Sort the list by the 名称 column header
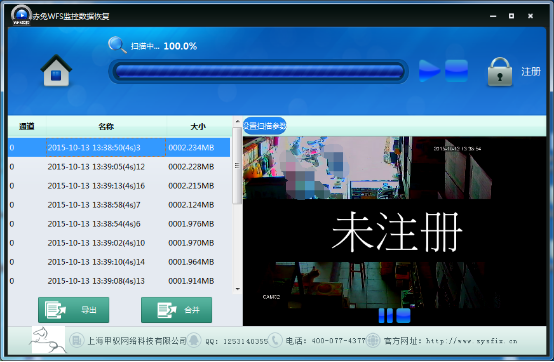 [106, 126]
